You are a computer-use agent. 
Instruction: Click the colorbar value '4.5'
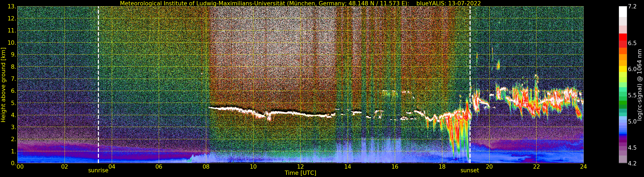point(632,147)
